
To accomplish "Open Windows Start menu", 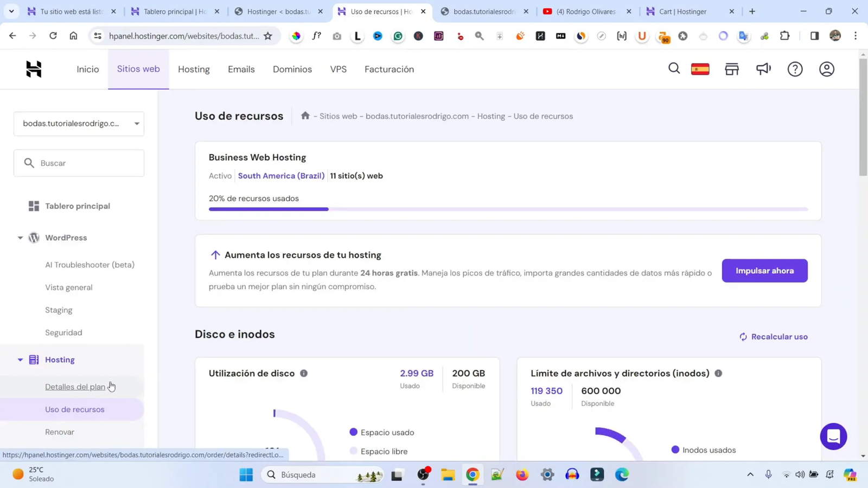I will 246,474.
